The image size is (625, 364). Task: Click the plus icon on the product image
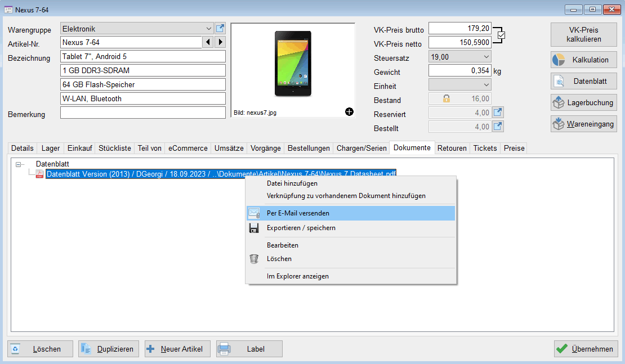click(349, 112)
